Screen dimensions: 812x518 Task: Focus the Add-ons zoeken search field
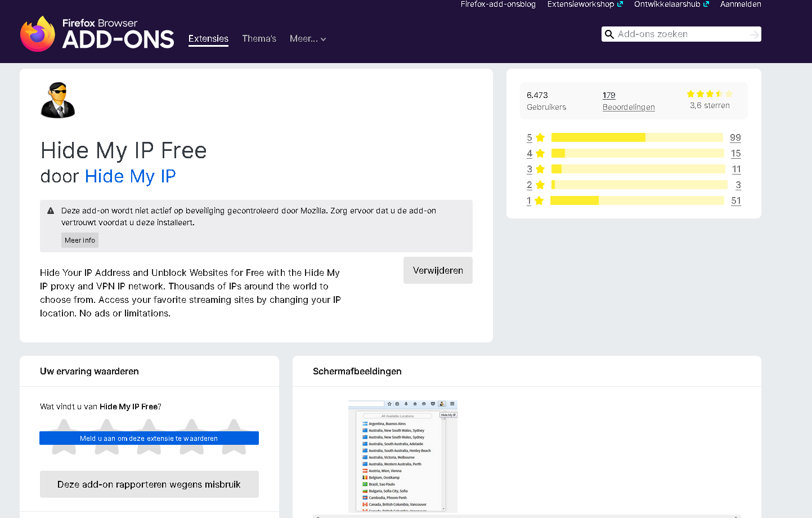[x=681, y=34]
